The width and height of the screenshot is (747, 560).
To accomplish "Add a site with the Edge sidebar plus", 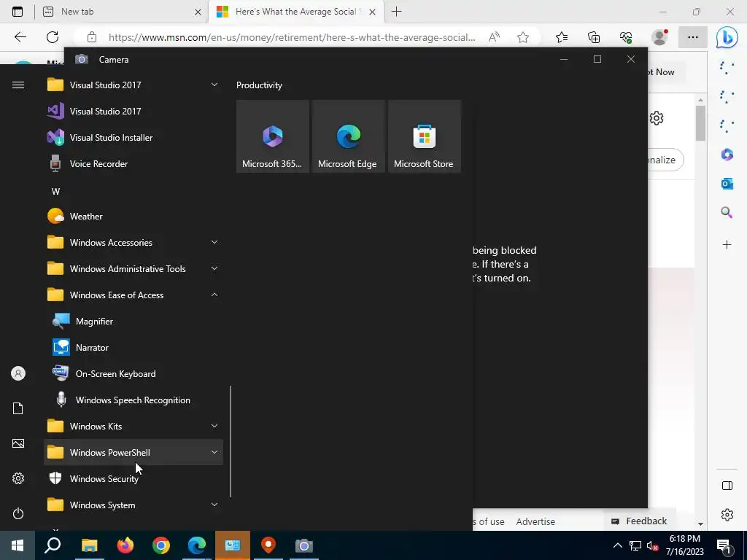I will tap(727, 245).
